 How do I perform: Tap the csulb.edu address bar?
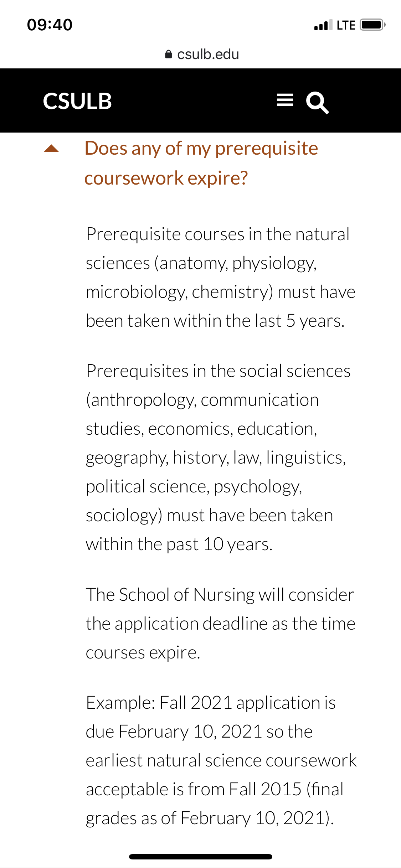202,54
